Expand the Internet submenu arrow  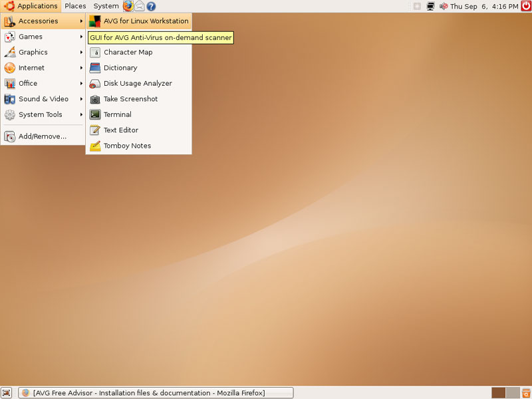pyautogui.click(x=81, y=68)
